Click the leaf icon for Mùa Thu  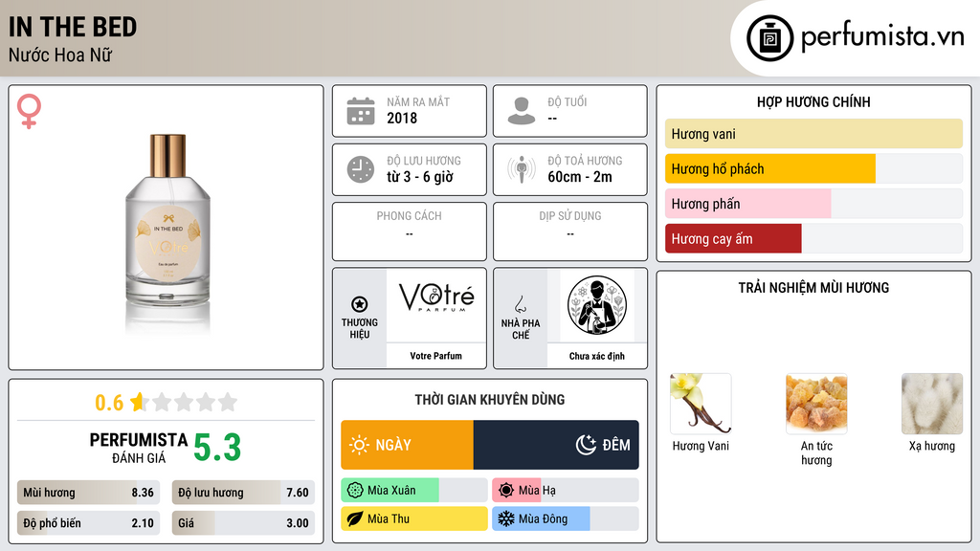[x=355, y=518]
